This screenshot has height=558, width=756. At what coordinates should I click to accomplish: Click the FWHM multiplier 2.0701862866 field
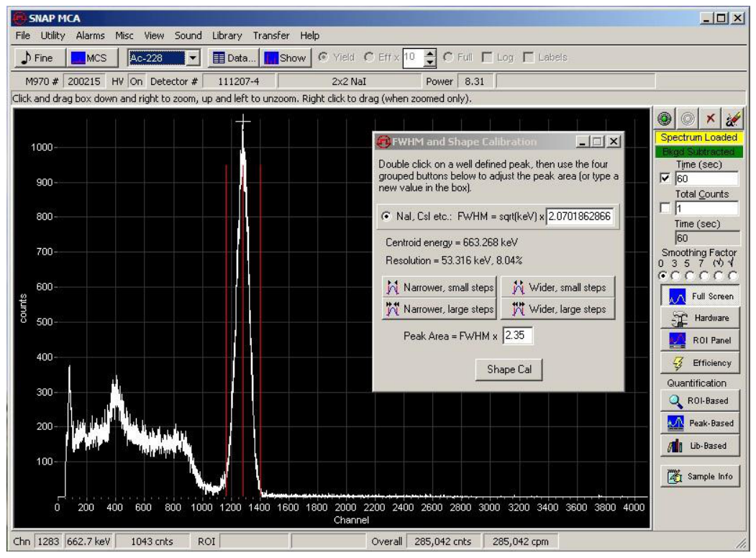tap(580, 216)
